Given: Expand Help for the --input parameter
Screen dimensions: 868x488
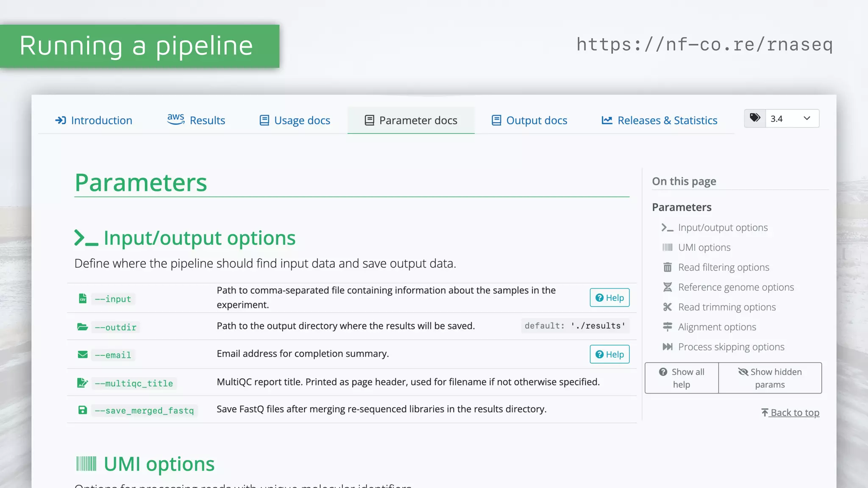Looking at the screenshot, I should coord(609,298).
